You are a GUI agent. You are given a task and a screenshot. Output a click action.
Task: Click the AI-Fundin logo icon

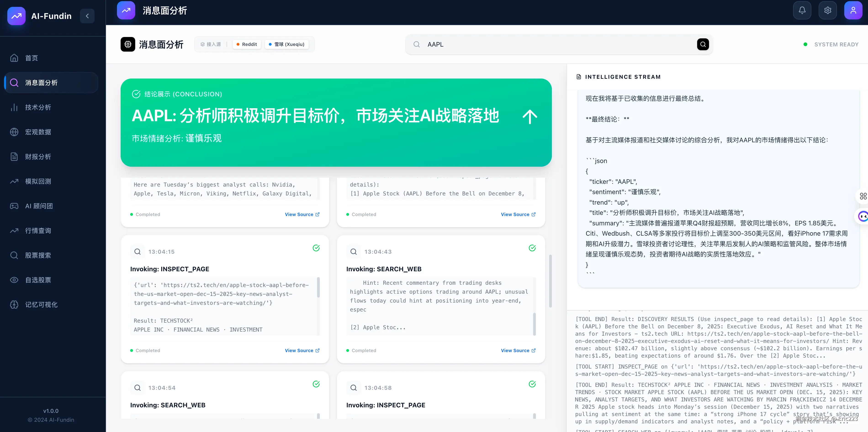(16, 16)
